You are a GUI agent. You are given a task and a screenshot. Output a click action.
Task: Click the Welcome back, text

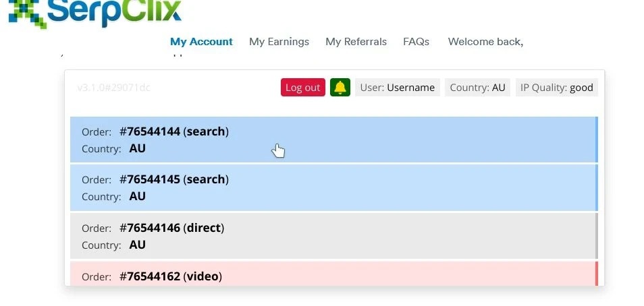[x=485, y=42]
